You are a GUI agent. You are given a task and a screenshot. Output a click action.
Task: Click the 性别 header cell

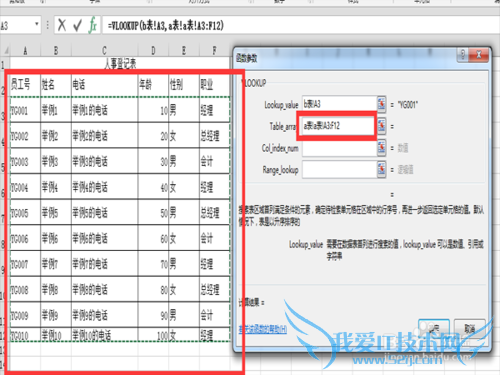point(184,84)
